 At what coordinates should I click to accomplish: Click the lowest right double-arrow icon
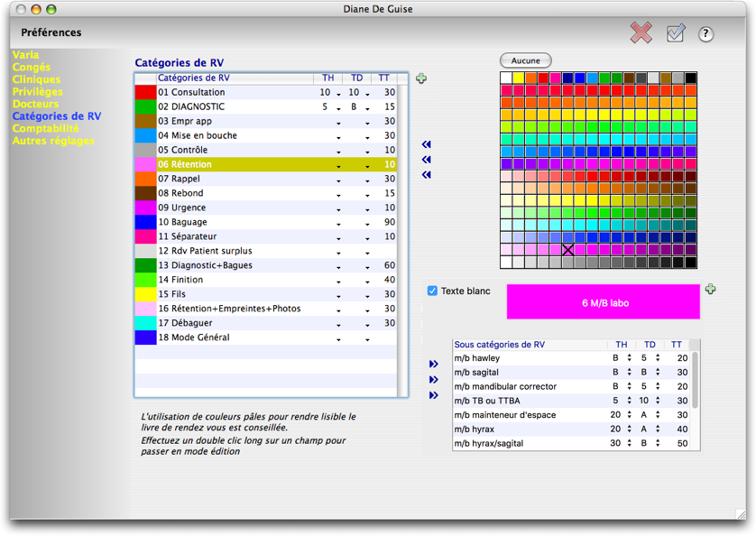(433, 395)
